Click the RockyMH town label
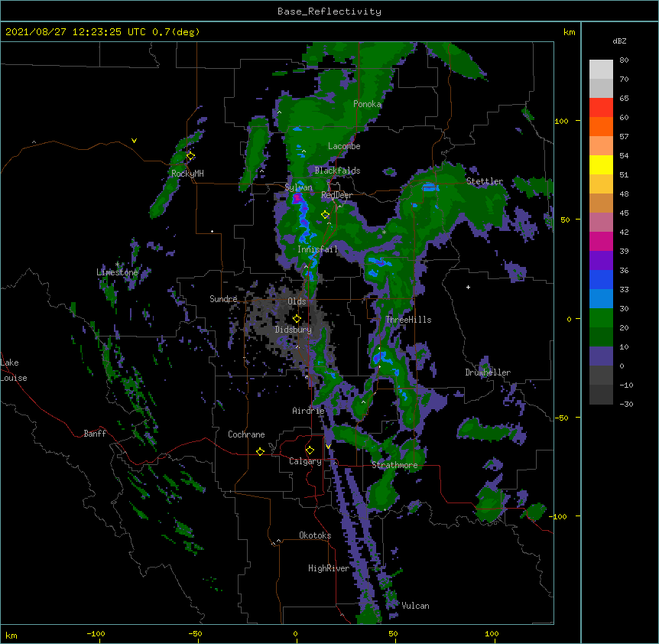 click(187, 174)
